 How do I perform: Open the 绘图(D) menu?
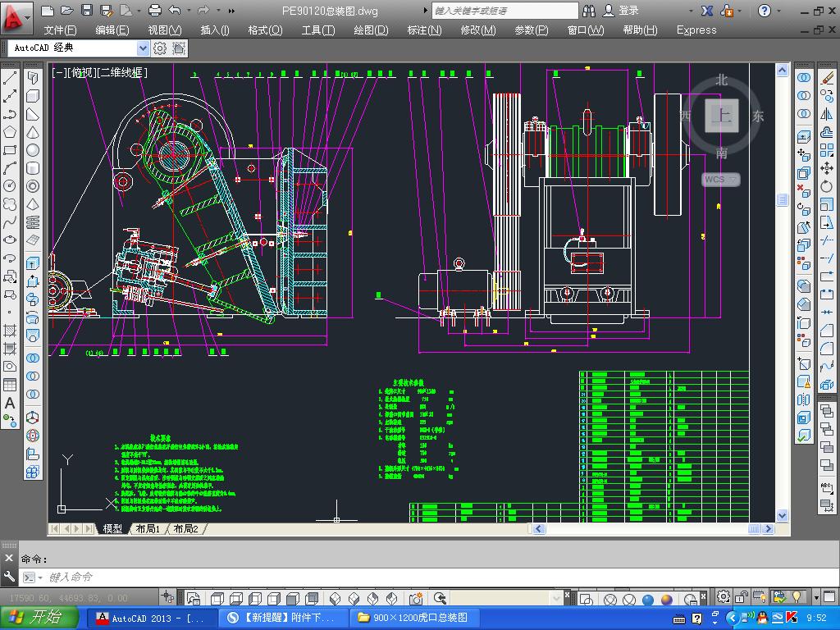click(371, 30)
